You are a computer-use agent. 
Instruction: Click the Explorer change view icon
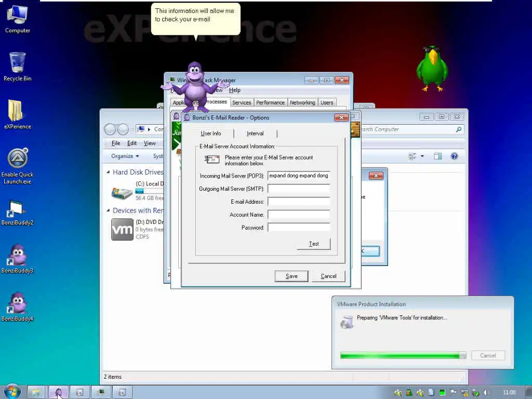[412, 156]
